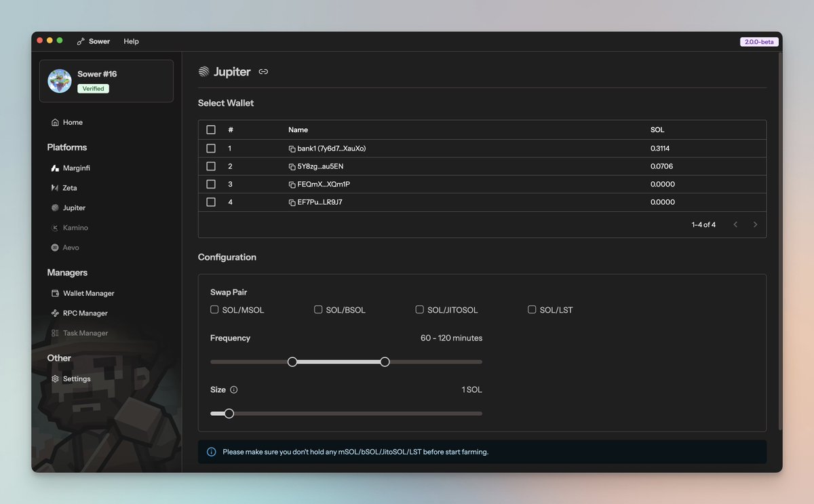The width and height of the screenshot is (814, 504).
Task: Copy address of EF7Pu...LR9J7 wallet
Action: (292, 202)
